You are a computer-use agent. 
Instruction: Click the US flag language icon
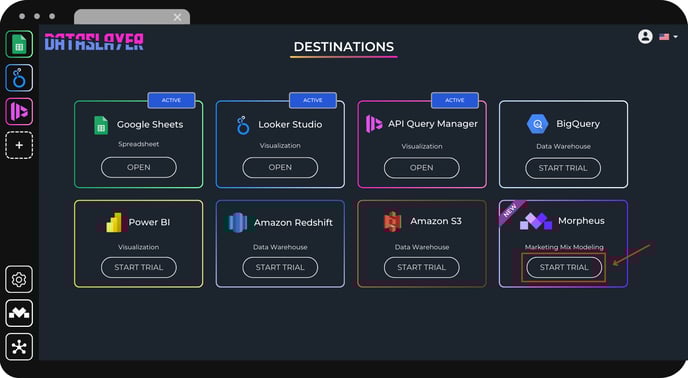tap(664, 37)
